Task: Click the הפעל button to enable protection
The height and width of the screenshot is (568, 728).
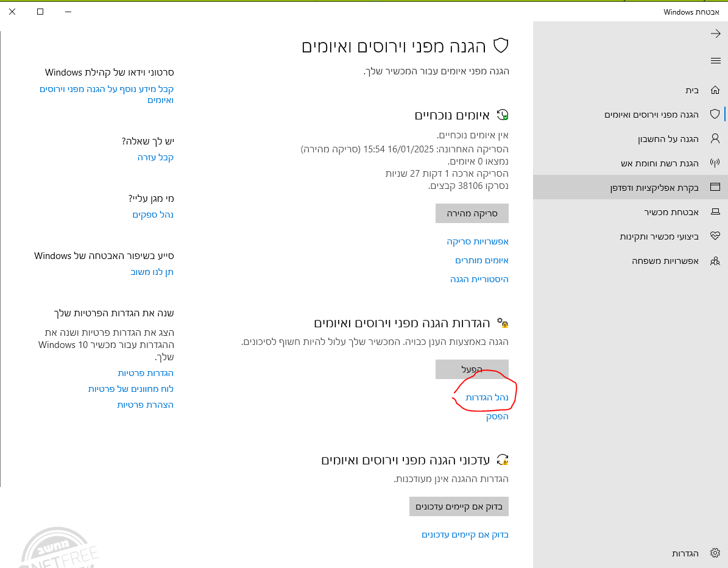Action: coord(472,369)
